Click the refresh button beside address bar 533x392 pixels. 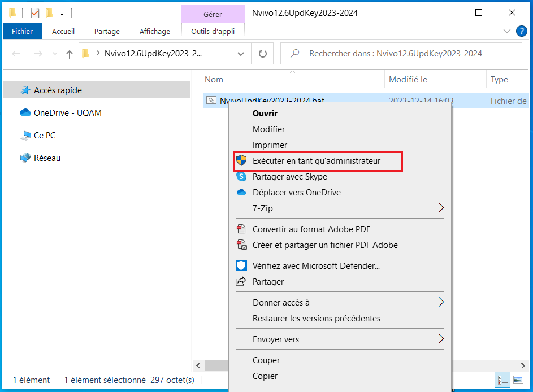262,54
